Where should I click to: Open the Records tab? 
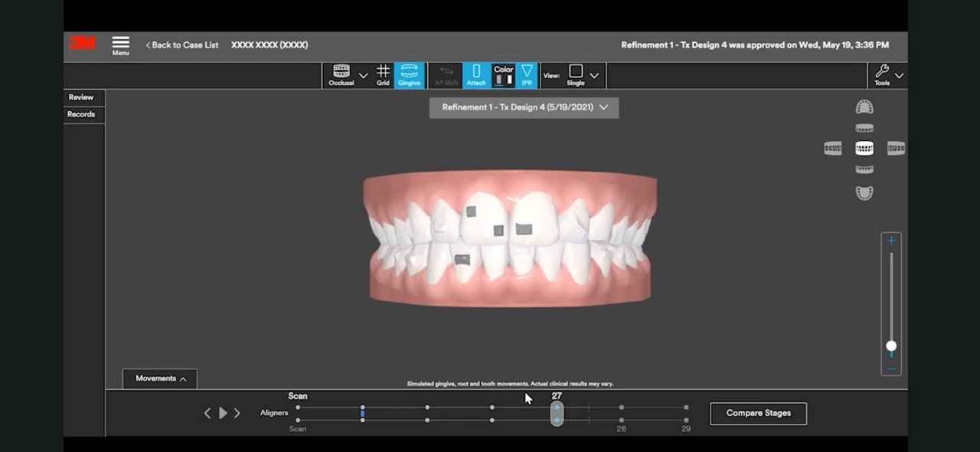(x=81, y=114)
